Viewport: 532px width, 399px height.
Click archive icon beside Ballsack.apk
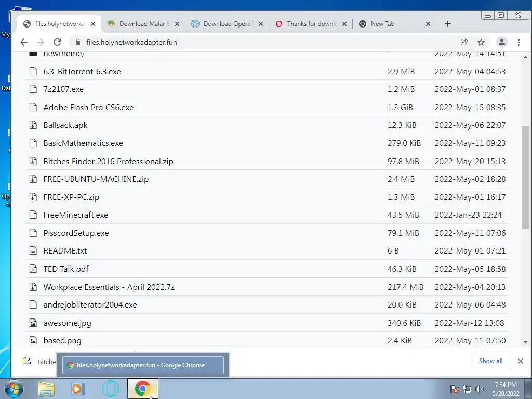(33, 125)
